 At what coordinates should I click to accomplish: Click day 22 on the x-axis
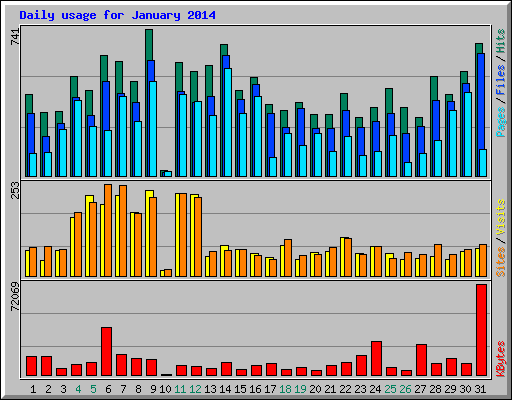coord(345,389)
